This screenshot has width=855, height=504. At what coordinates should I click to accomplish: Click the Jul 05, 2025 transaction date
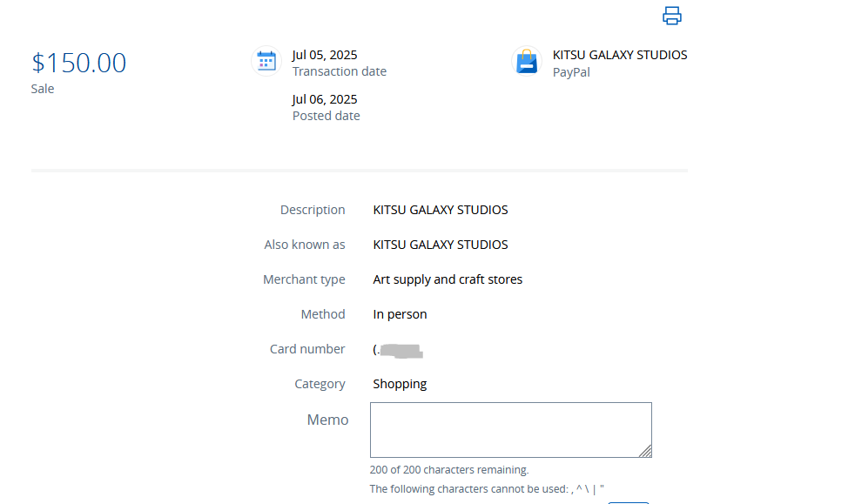325,55
